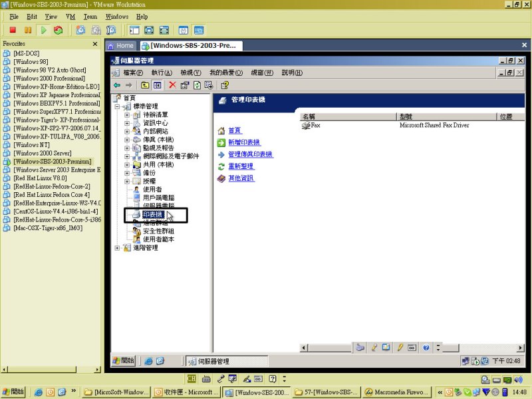
Task: Click the green refresh toolbar icon
Action: pyautogui.click(x=197, y=85)
